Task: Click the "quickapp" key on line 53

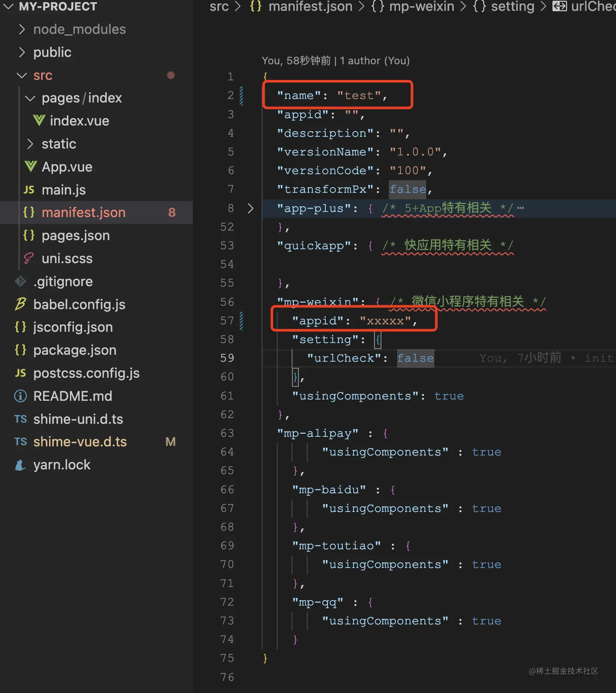Action: tap(314, 246)
